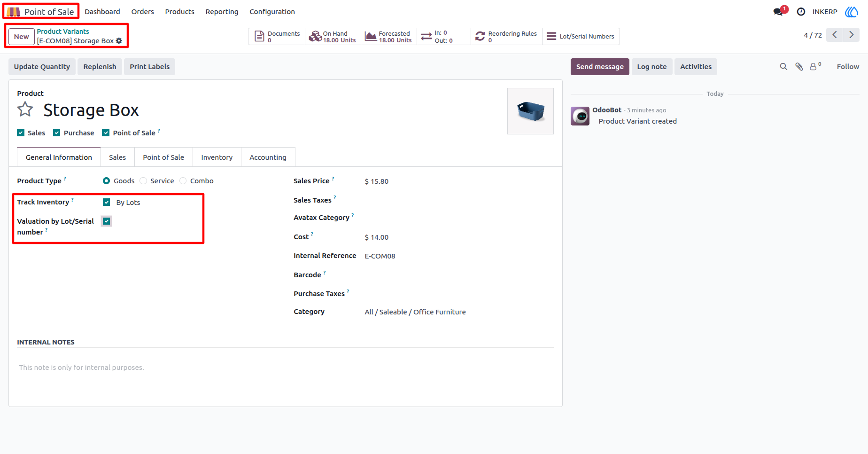Open the Configuration menu
The height and width of the screenshot is (454, 868).
click(x=272, y=12)
